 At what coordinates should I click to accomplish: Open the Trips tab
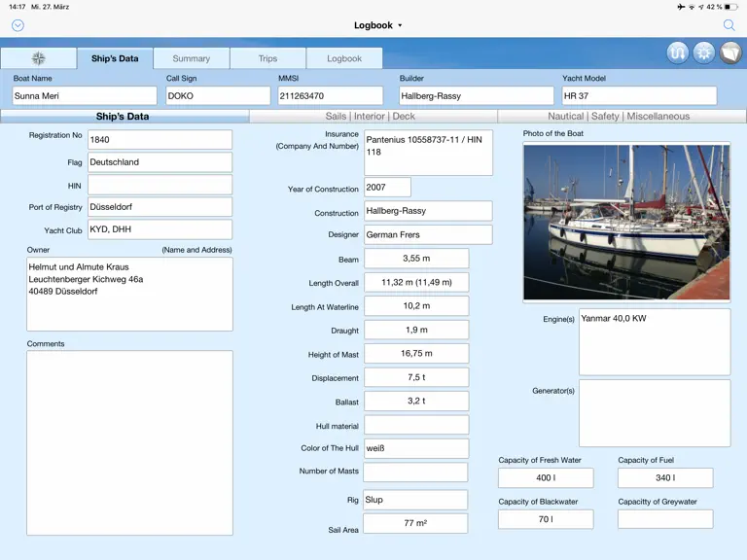(267, 58)
